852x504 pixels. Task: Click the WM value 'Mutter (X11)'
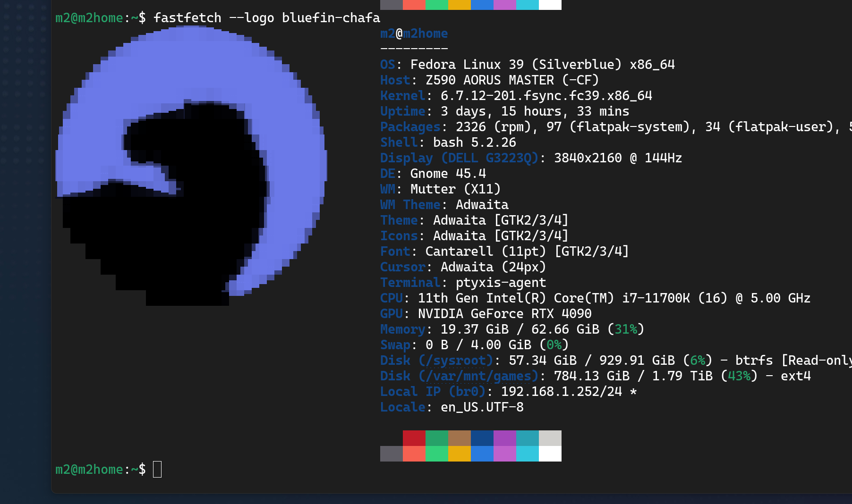tap(456, 189)
